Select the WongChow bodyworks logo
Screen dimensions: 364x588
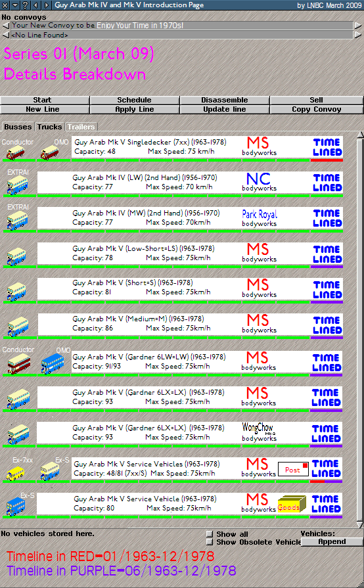(259, 432)
